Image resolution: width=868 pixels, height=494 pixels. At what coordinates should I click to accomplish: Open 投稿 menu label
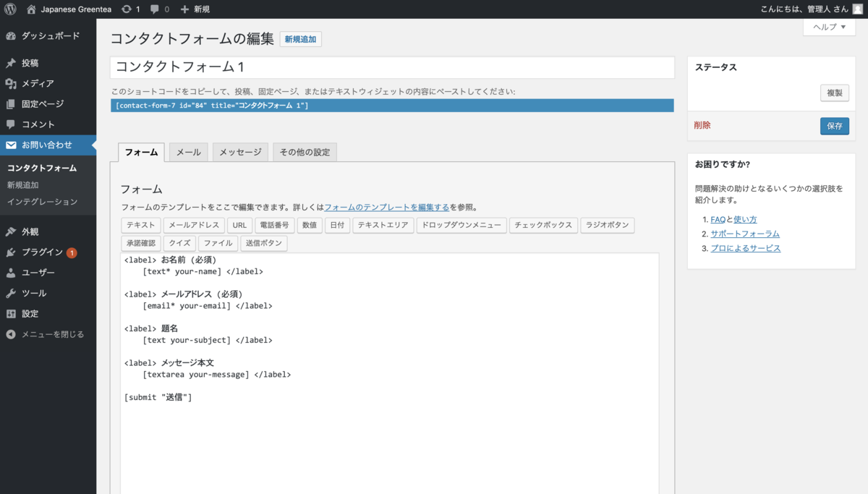click(30, 63)
